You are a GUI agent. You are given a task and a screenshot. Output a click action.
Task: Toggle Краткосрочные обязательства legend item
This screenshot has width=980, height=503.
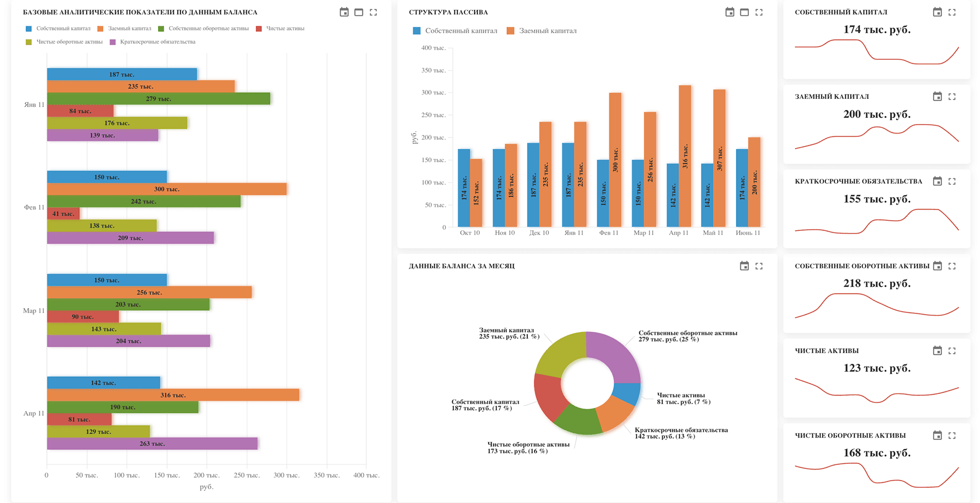[x=152, y=42]
